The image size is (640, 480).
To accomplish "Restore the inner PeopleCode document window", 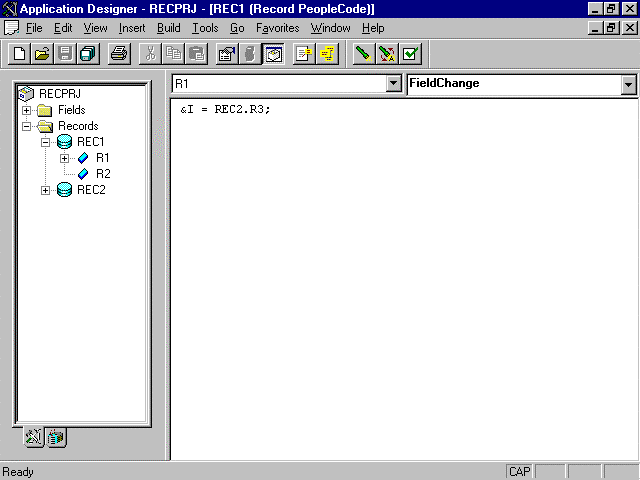I will pyautogui.click(x=611, y=28).
